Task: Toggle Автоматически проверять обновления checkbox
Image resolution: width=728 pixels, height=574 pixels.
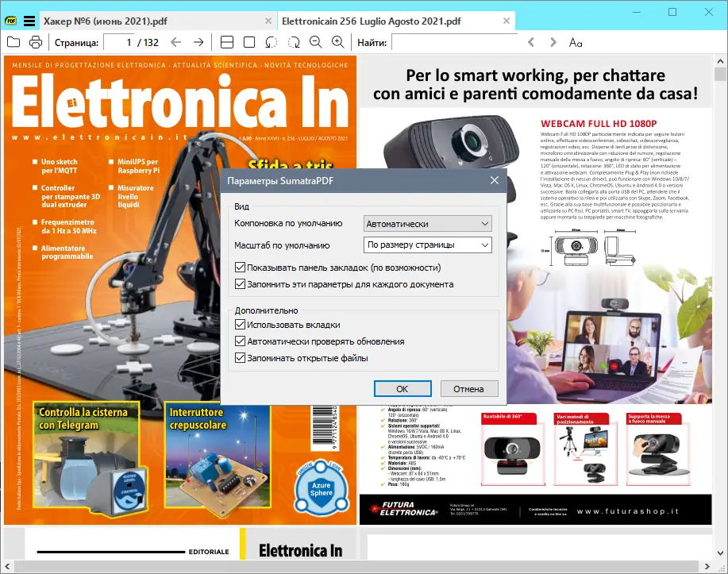Action: point(240,341)
